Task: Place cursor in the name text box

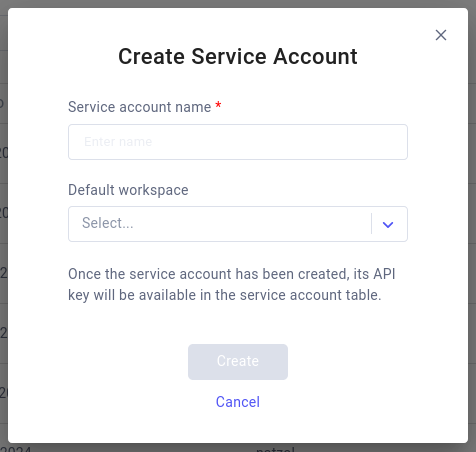Action: pyautogui.click(x=238, y=142)
